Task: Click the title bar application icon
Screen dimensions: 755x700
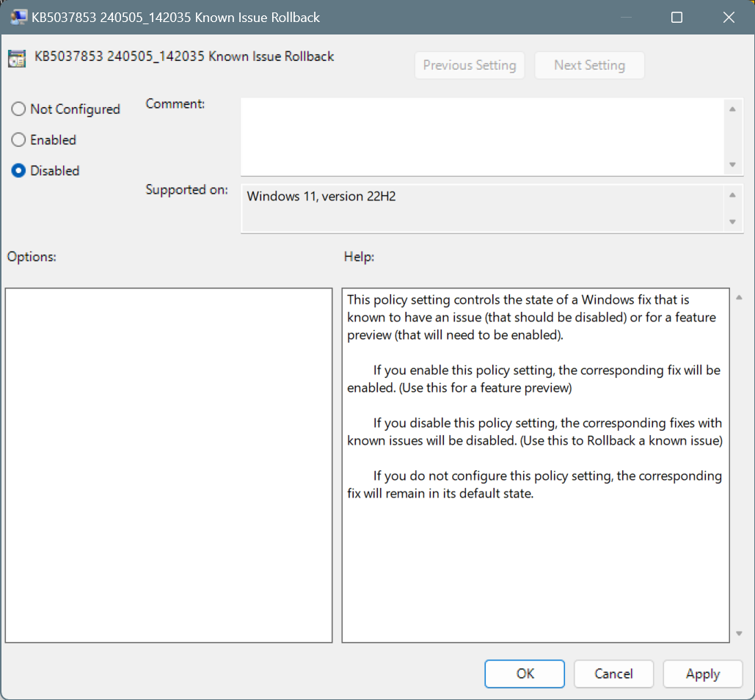Action: (18, 18)
